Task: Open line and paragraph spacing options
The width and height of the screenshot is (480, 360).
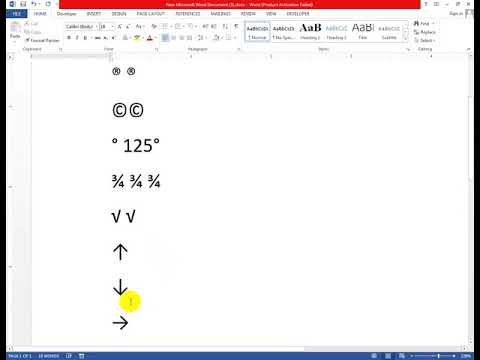Action: [x=201, y=38]
